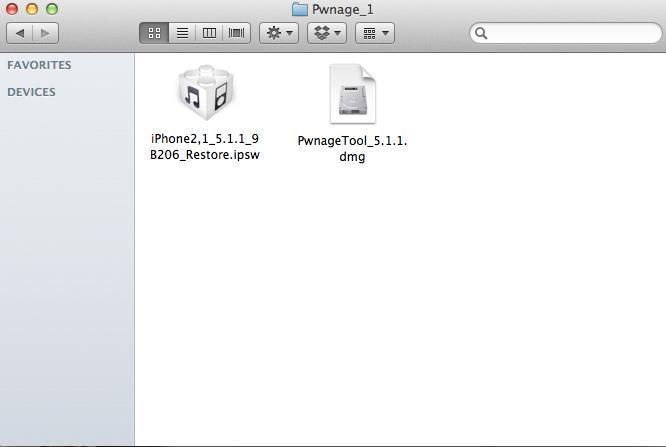The image size is (666, 447).
Task: Switch to column view
Action: point(209,33)
